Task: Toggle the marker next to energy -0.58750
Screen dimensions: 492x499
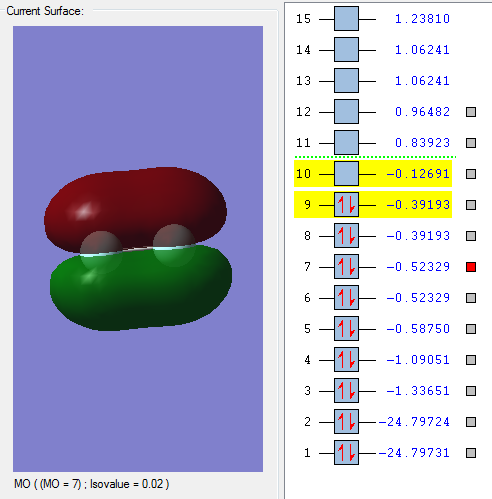Action: [x=471, y=329]
